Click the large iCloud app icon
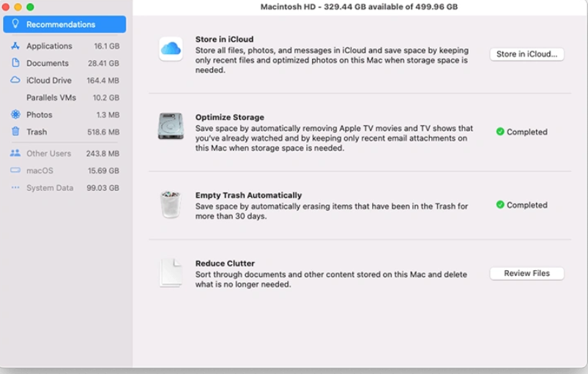 click(171, 49)
